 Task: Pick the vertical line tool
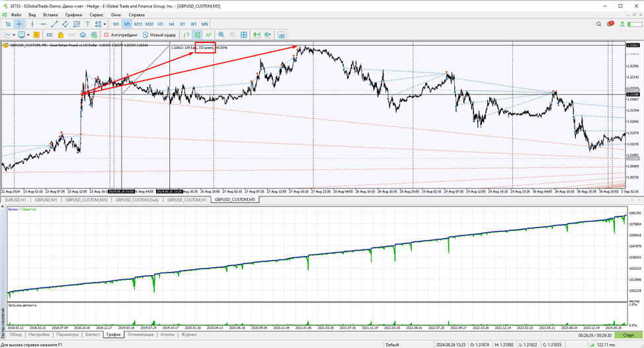[32, 24]
